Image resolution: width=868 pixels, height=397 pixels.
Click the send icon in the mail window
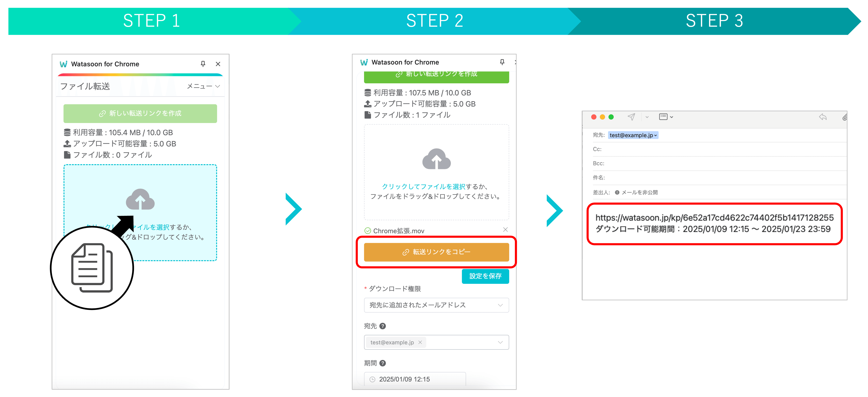[632, 117]
